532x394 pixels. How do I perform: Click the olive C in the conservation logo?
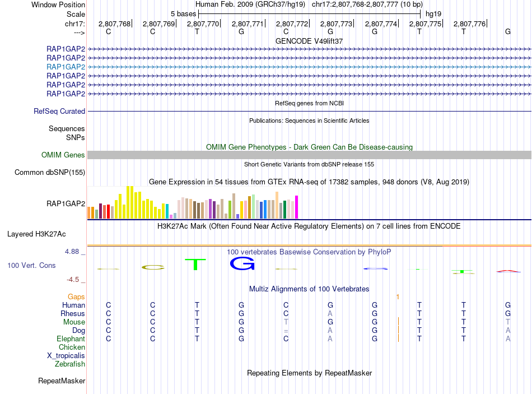(153, 267)
